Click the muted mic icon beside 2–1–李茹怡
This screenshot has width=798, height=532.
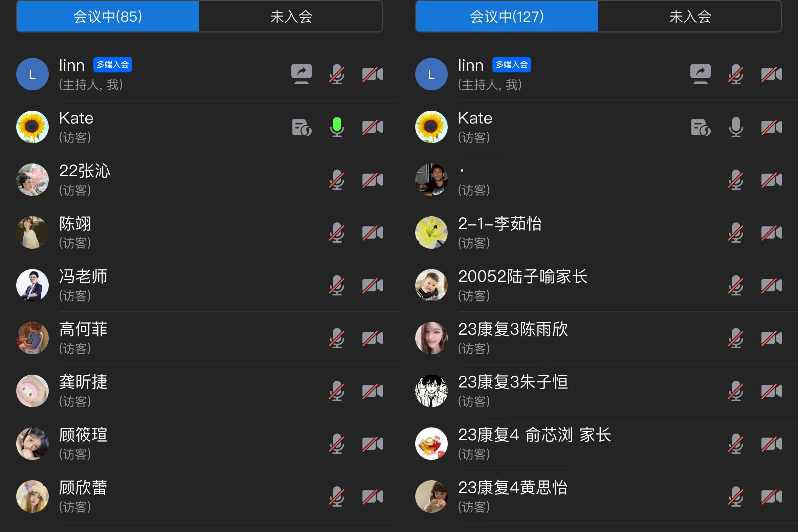pos(736,233)
